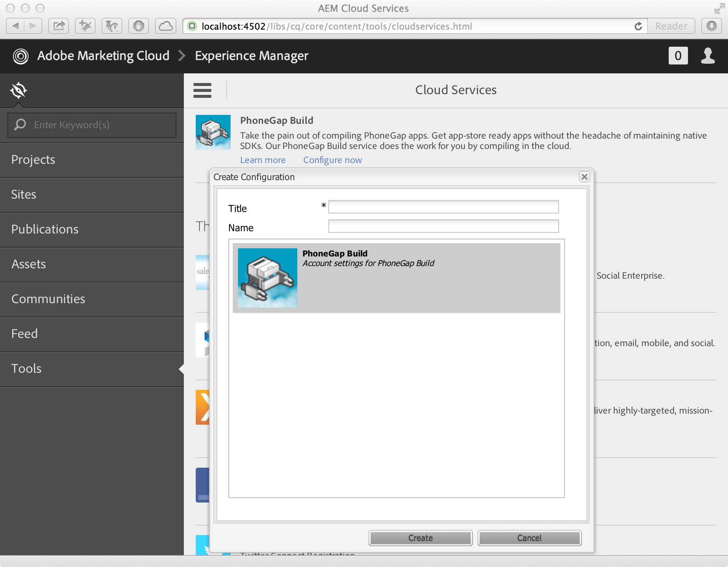Click the 'PhoneGap Build' service heading
This screenshot has width=728, height=567.
pos(277,120)
